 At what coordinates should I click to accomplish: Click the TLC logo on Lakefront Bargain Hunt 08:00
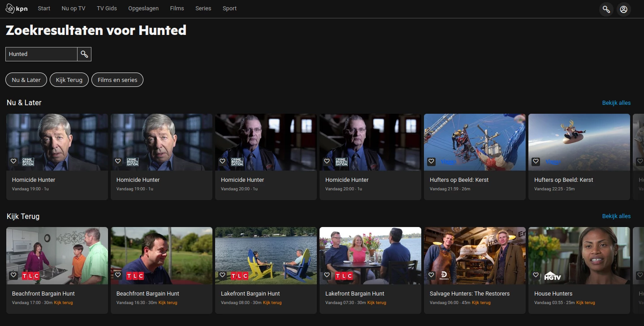[x=240, y=276]
